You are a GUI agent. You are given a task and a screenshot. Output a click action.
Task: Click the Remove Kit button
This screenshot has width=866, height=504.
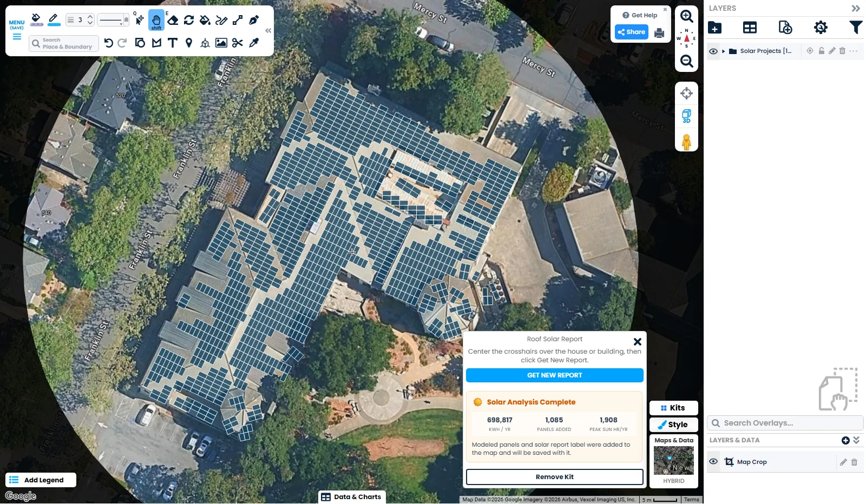pyautogui.click(x=555, y=477)
